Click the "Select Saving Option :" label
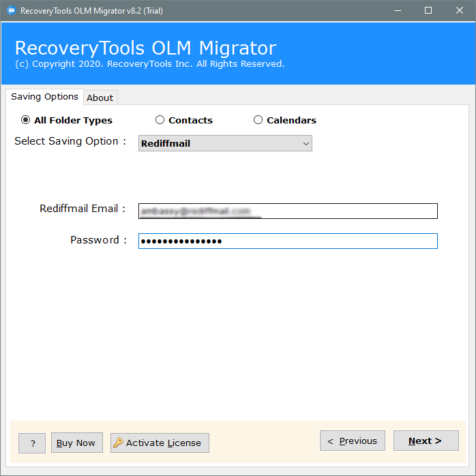The image size is (476, 476). (x=70, y=141)
